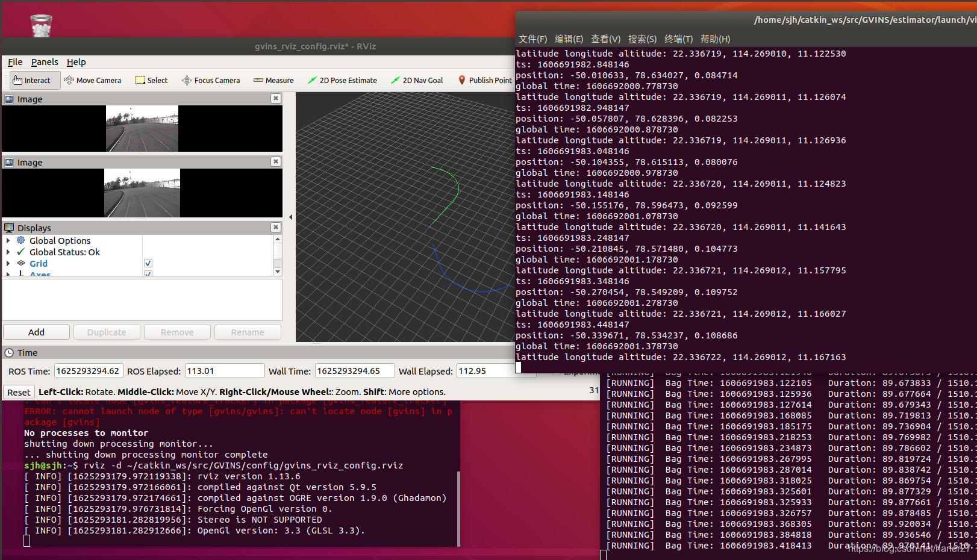Viewport: 977px width, 560px height.
Task: Open the Trash icon on desktop
Action: click(x=41, y=25)
